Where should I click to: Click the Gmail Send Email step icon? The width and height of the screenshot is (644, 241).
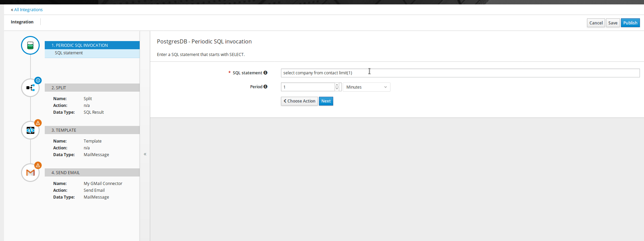30,172
